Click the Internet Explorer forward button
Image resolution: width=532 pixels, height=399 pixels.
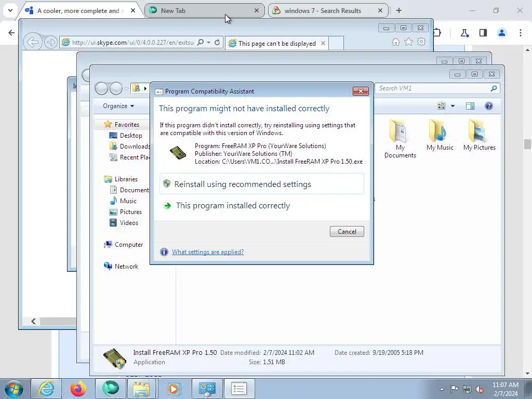(50, 42)
